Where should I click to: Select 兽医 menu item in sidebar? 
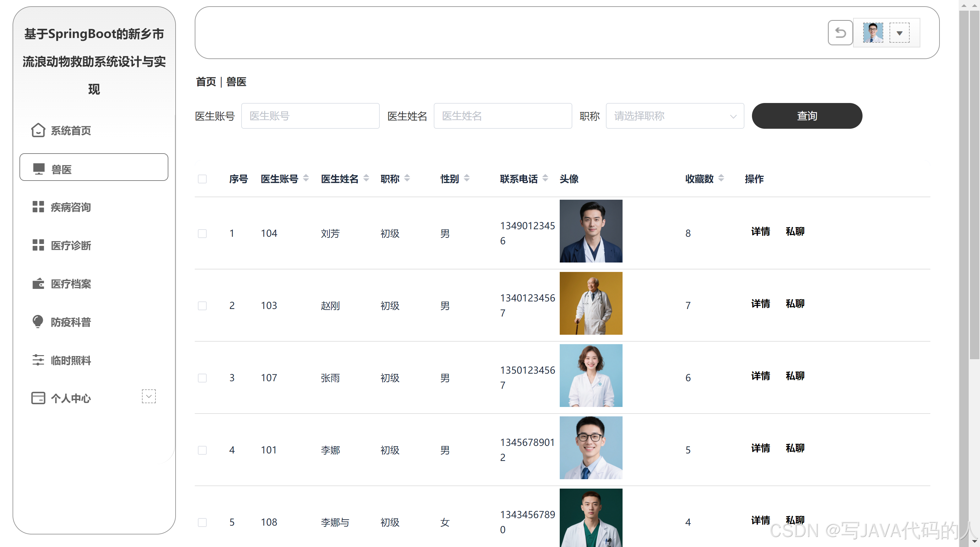click(x=94, y=167)
